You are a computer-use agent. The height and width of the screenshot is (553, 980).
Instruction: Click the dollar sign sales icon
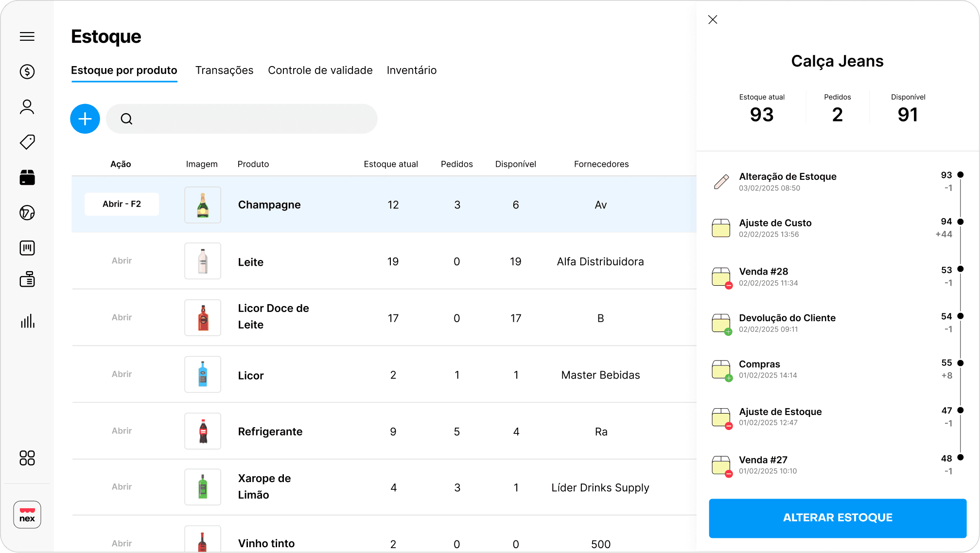pyautogui.click(x=27, y=72)
